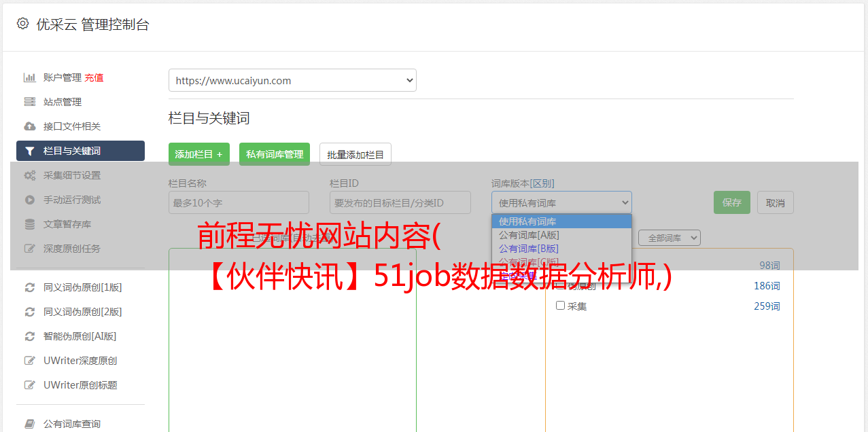Choose 公有词库[B版] from the dropdown list
Viewport: 868px width, 432px height.
(x=561, y=249)
